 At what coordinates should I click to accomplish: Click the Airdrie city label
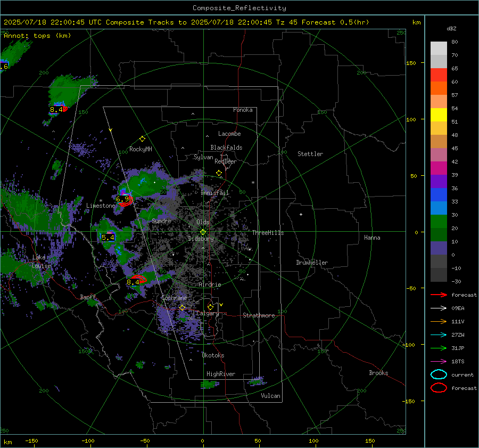(210, 284)
